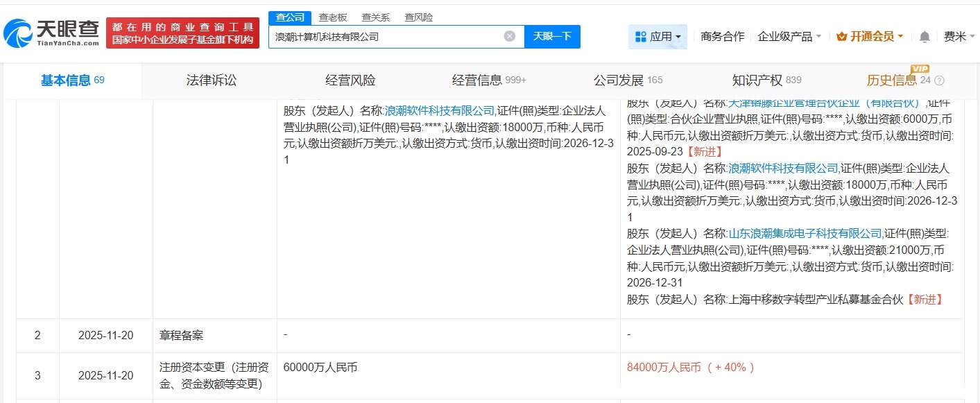980x403 pixels.
Task: Expand the 企业级产品 dropdown
Action: 789,35
